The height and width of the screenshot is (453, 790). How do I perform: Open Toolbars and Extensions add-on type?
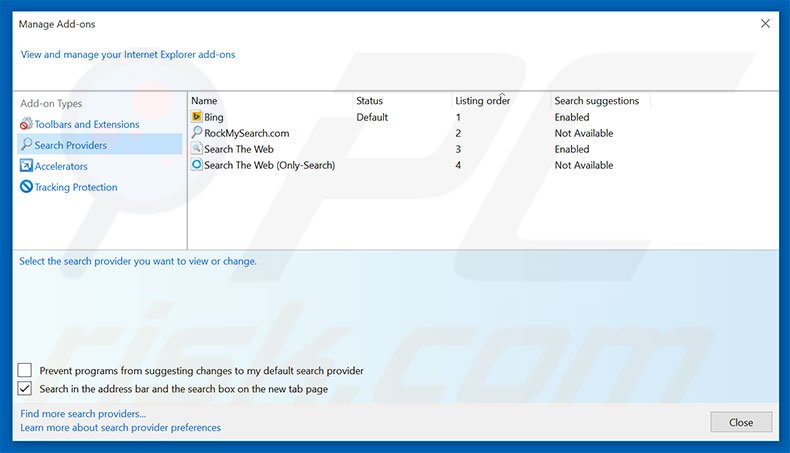click(87, 124)
